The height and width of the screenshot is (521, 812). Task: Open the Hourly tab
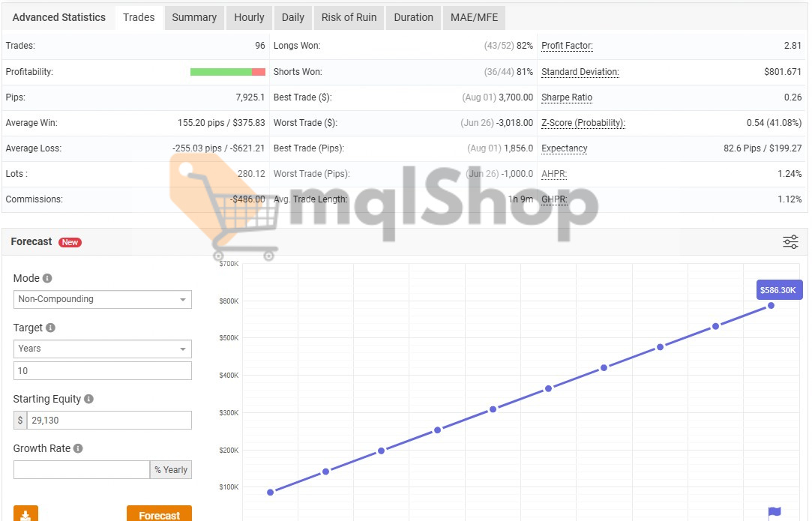click(x=248, y=17)
